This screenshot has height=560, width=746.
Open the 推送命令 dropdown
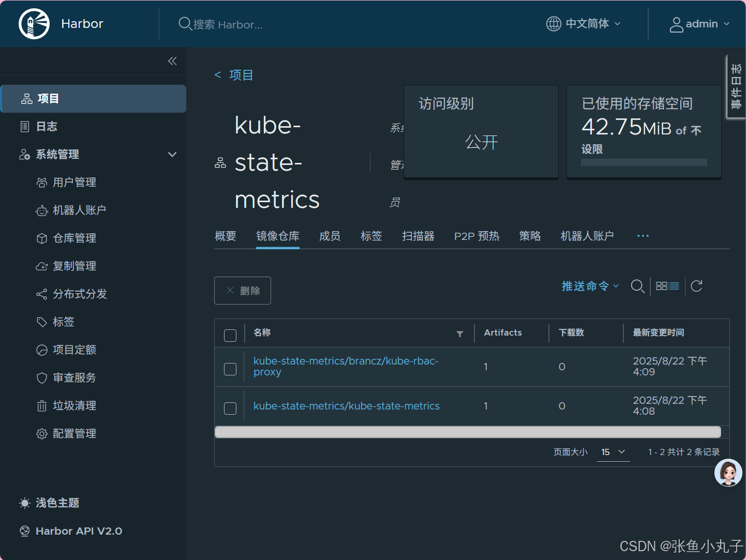pyautogui.click(x=590, y=286)
